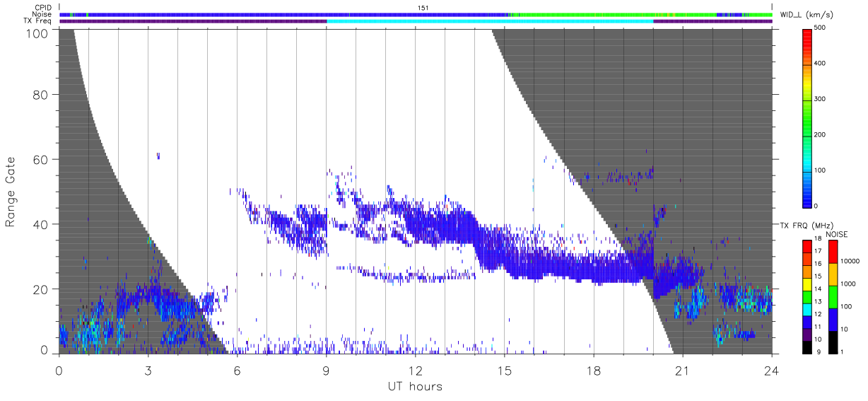
Task: Click the 3 tick on the UT hours axis
Action: point(148,370)
